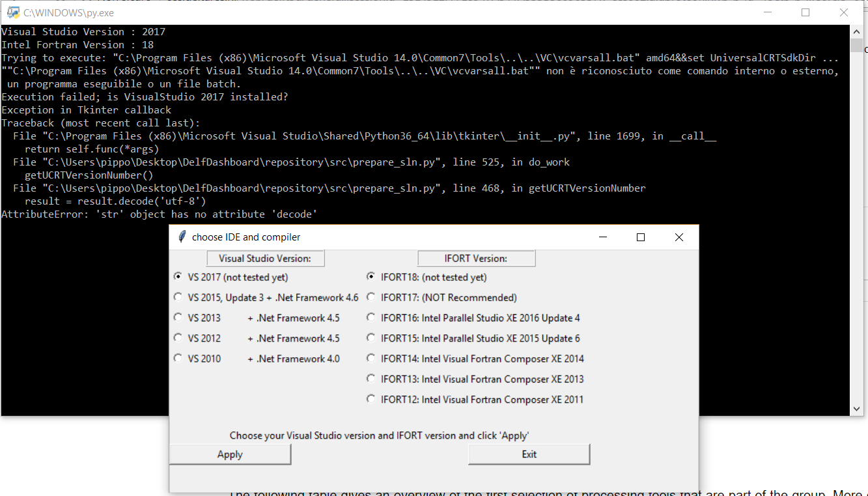Select IFORT16 Parallel Studio XE 2016

371,318
